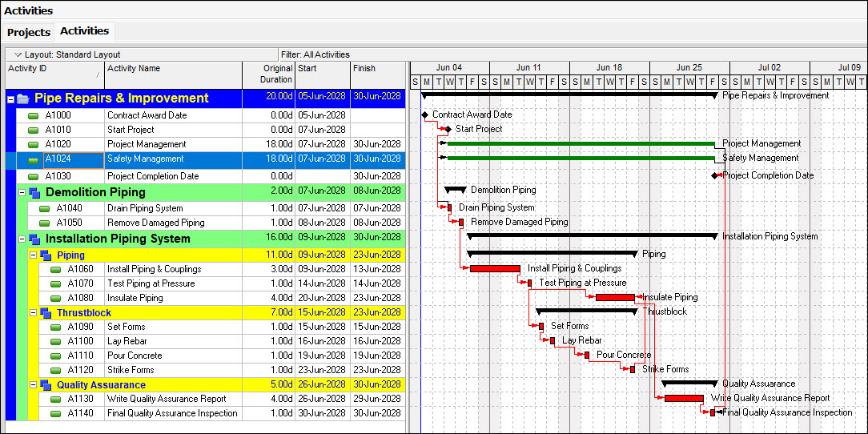This screenshot has height=434, width=868.
Task: Select the Test Piping at Pressure cell
Action: coord(173,284)
